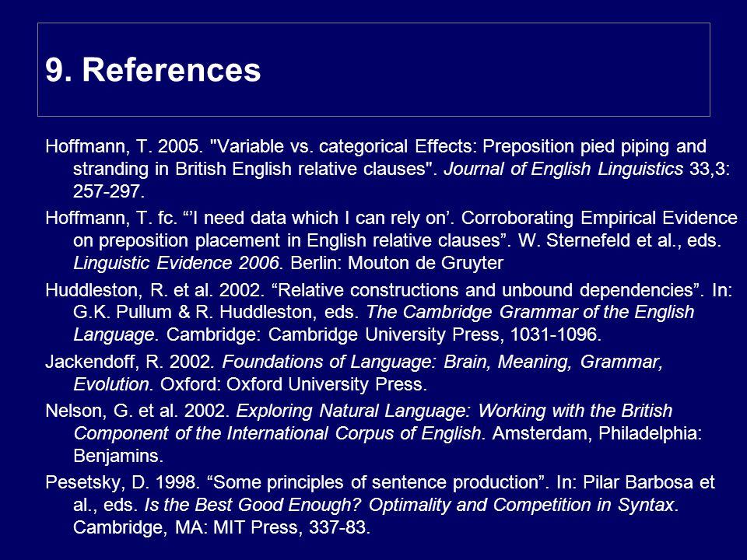Click 'Exploring Natural Language' italic title
Viewport: 747px width, 560px height.
click(352, 411)
